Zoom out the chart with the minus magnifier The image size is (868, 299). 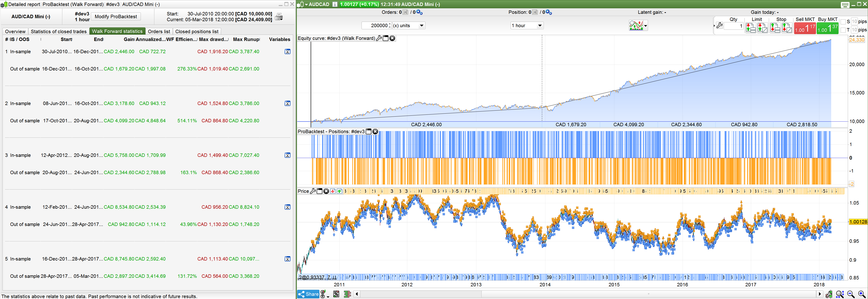pos(851,294)
